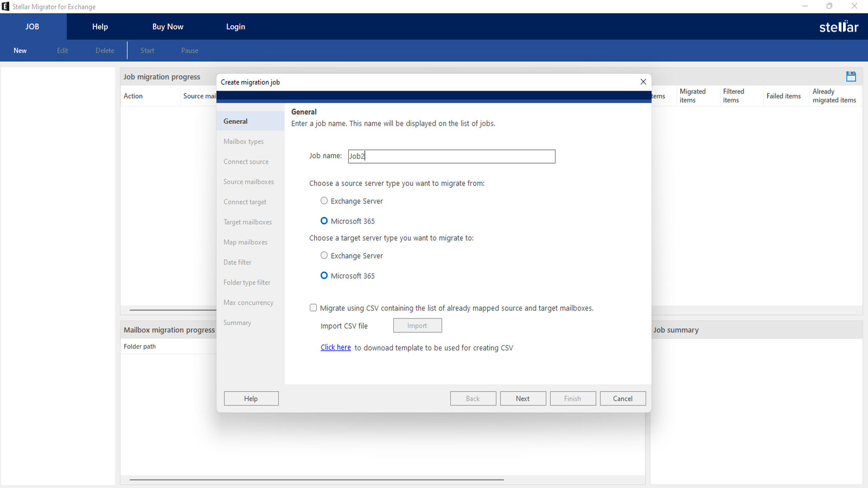Focus the Job name text field
Viewport: 868px width, 488px height.
click(451, 156)
